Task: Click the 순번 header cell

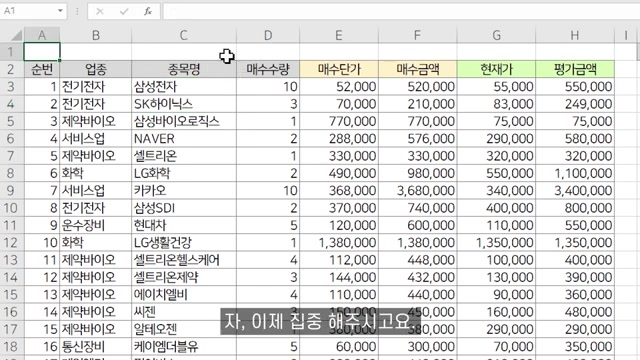Action: click(42, 69)
